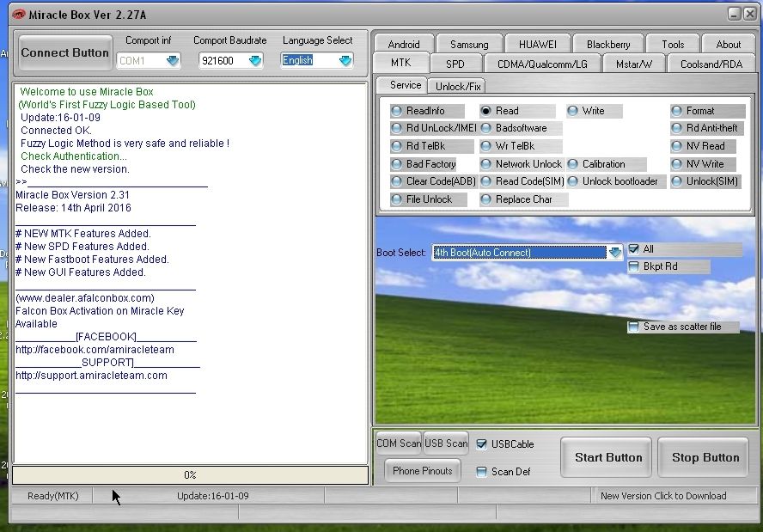Open the Blackberry tab
Screen dimensions: 763x532
point(608,45)
